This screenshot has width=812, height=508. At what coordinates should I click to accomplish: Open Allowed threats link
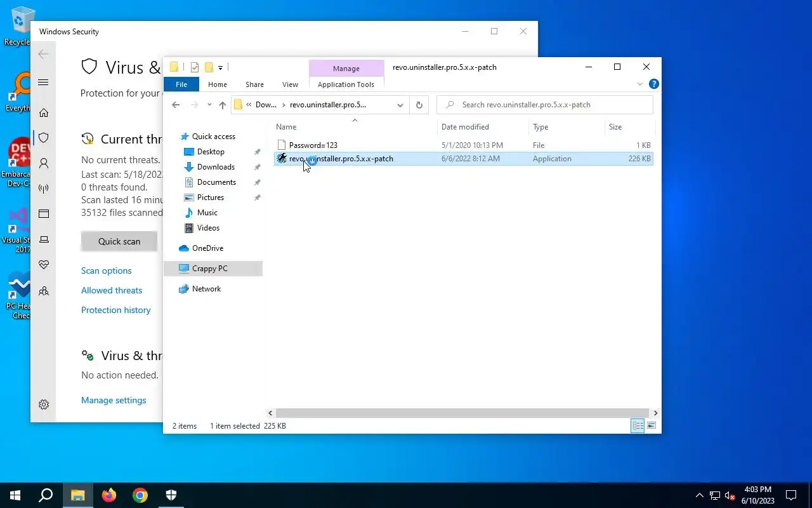tap(112, 290)
